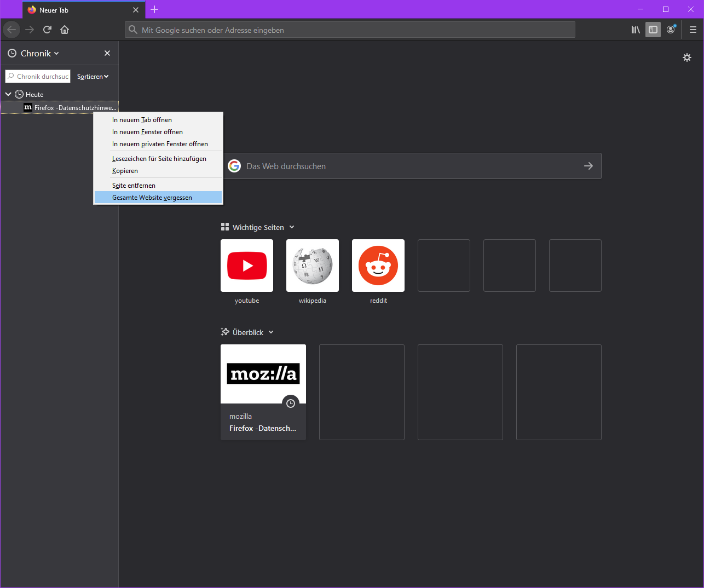
Task: Open the reddit top site tile
Action: 378,266
